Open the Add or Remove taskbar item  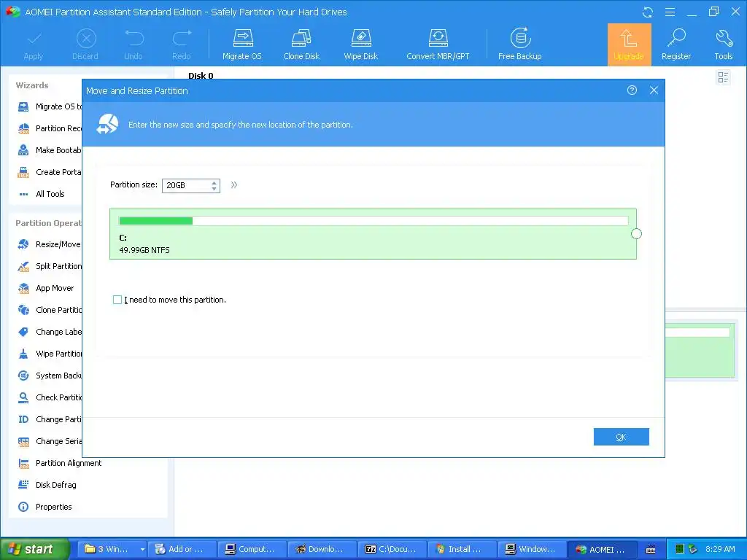(181, 549)
